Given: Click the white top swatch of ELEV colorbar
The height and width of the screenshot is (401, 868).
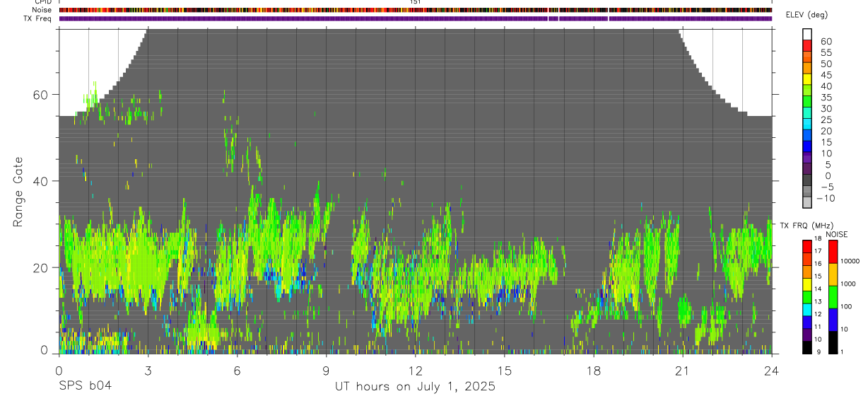Looking at the screenshot, I should coord(807,35).
